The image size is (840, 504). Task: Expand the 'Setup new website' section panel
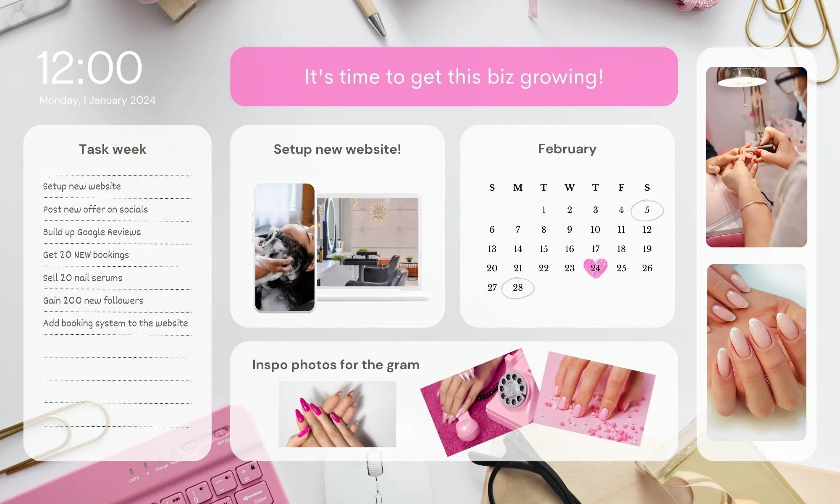(x=336, y=149)
